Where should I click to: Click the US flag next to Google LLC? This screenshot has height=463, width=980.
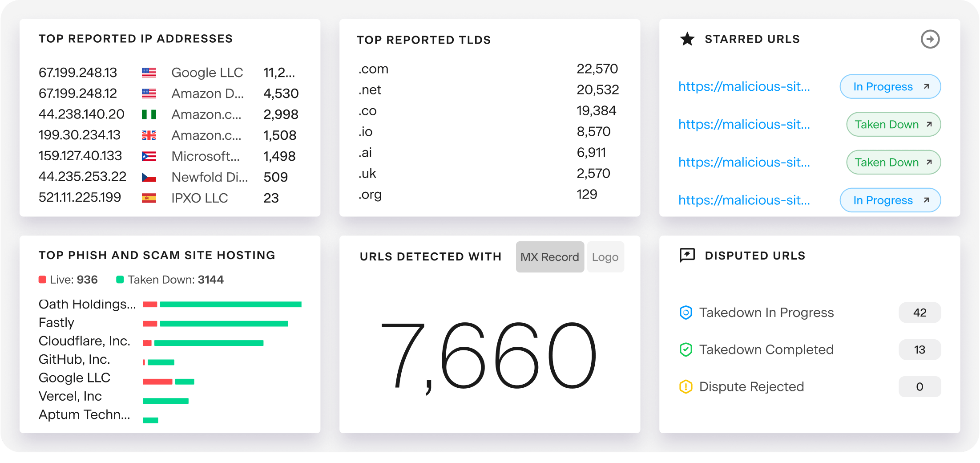pos(149,72)
